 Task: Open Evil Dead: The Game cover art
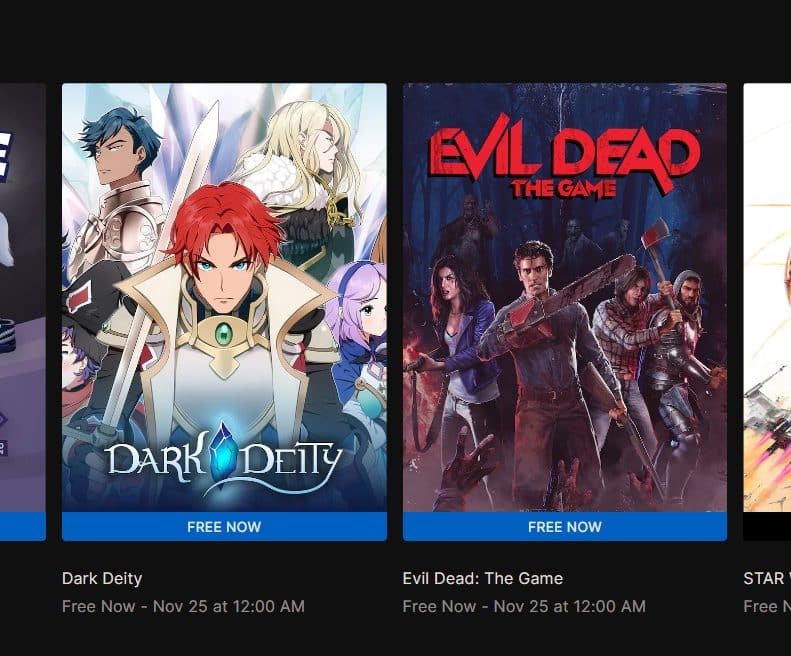(x=565, y=298)
